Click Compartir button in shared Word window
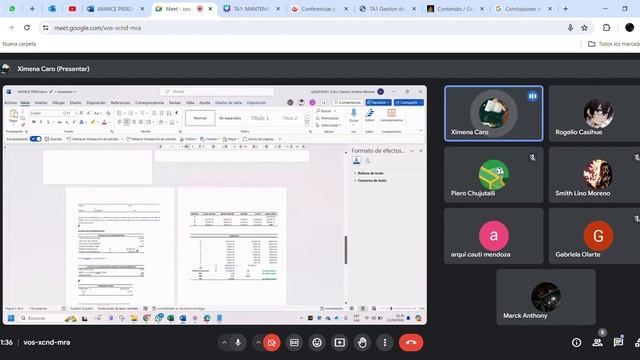This screenshot has height=360, width=640. click(409, 102)
